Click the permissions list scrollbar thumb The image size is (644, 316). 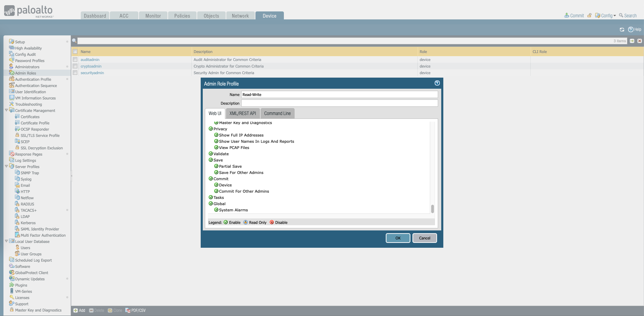coord(432,209)
